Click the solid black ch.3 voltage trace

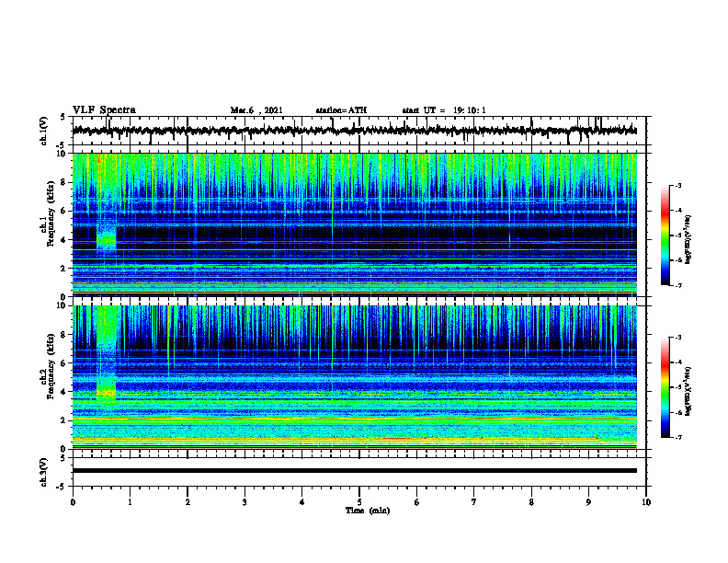point(354,471)
